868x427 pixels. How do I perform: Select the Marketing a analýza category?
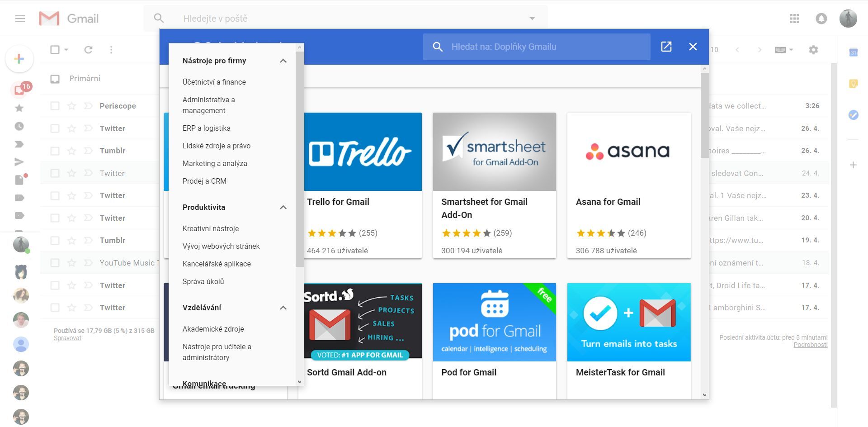[214, 163]
